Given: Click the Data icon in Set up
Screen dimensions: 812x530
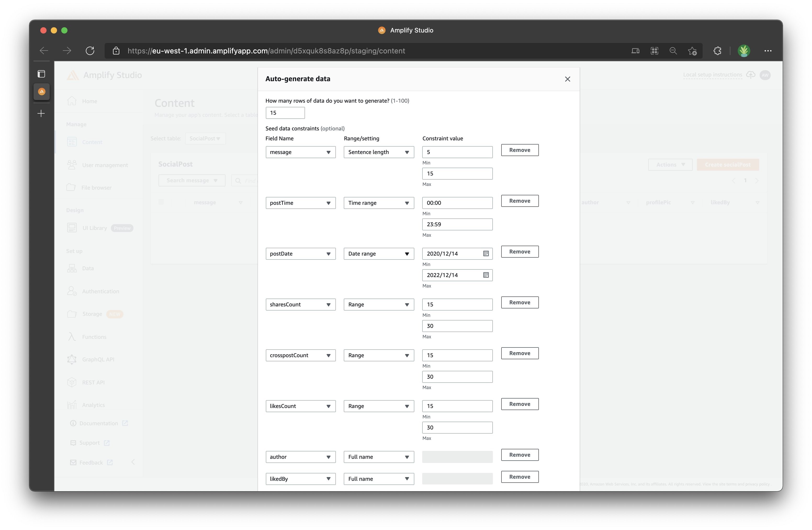Looking at the screenshot, I should point(72,268).
